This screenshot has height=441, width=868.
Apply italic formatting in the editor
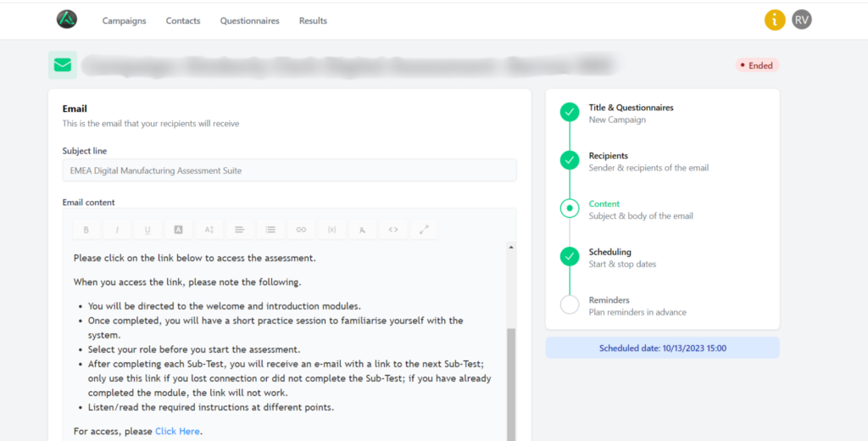pyautogui.click(x=117, y=229)
